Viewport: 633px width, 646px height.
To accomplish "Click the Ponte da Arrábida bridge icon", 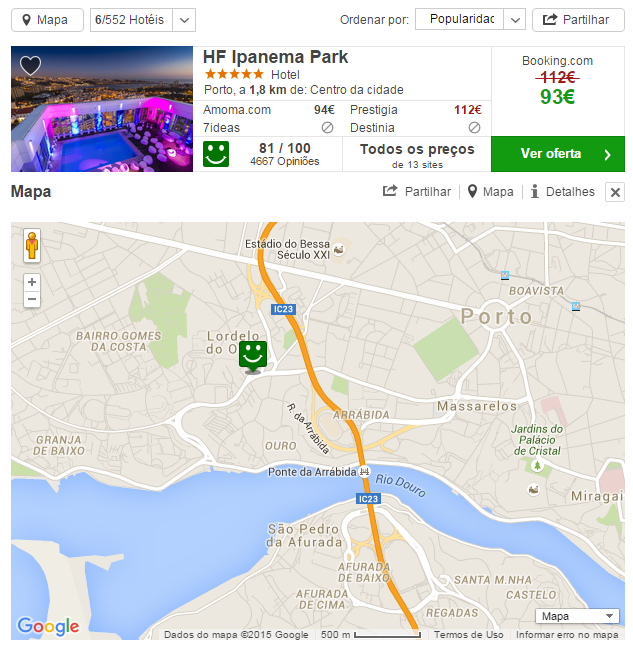I will pos(364,471).
